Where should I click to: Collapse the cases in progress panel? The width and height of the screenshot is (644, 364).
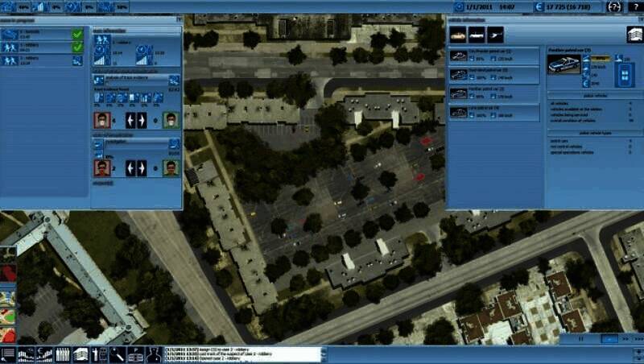click(177, 18)
